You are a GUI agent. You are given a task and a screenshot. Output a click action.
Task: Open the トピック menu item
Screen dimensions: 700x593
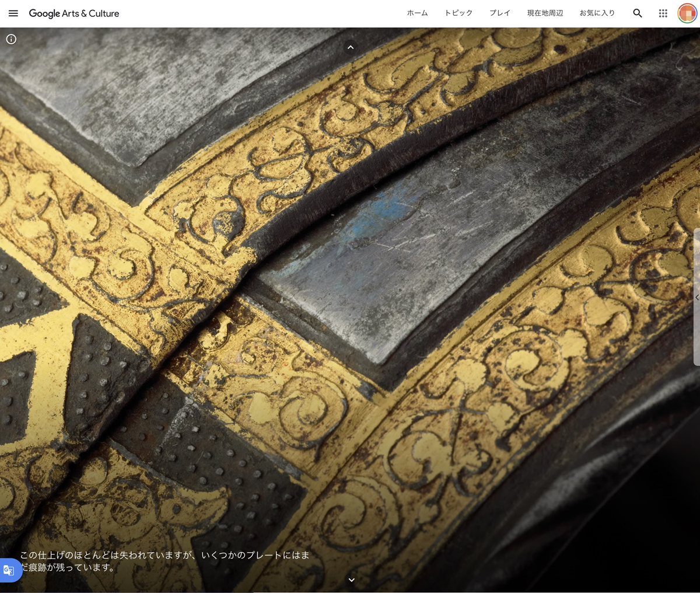[x=459, y=13]
